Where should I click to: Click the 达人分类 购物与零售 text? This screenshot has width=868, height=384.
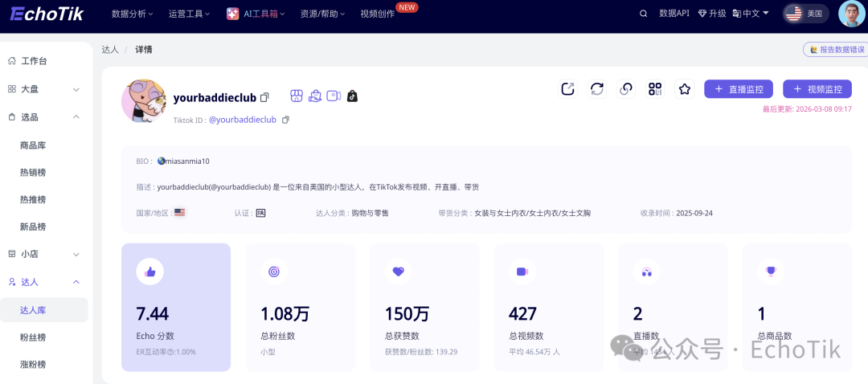[x=352, y=212]
